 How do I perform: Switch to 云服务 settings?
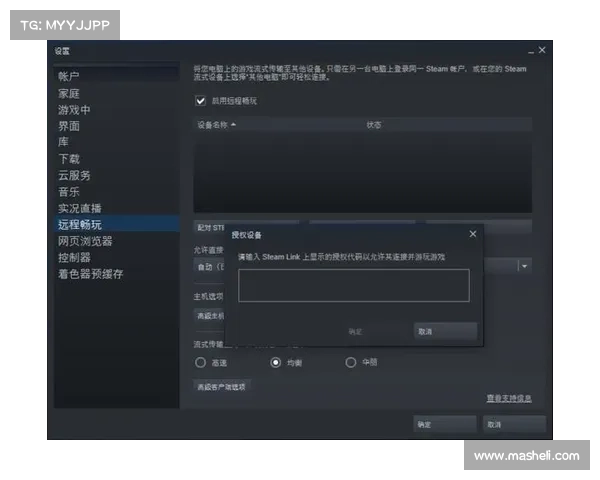[116, 175]
